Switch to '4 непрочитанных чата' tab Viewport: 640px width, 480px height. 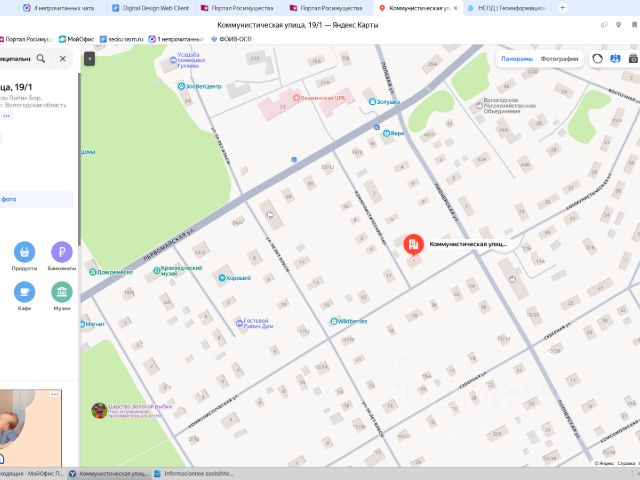coord(58,8)
